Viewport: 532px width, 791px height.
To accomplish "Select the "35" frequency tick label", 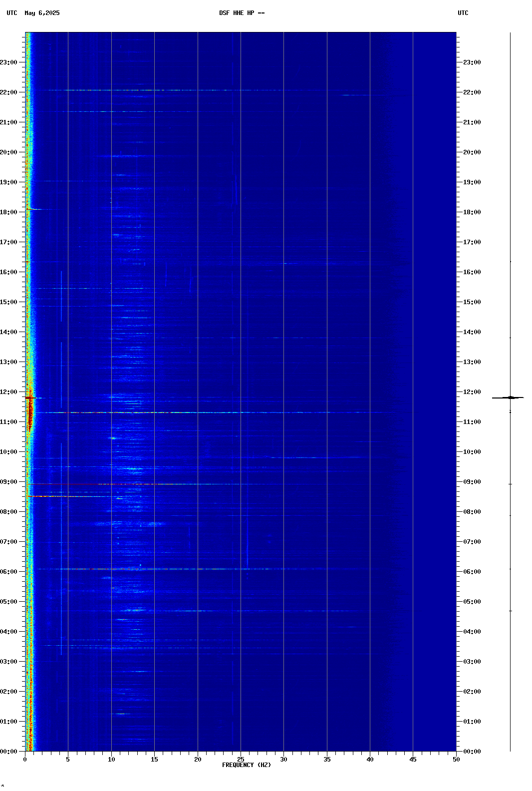I will pyautogui.click(x=327, y=760).
